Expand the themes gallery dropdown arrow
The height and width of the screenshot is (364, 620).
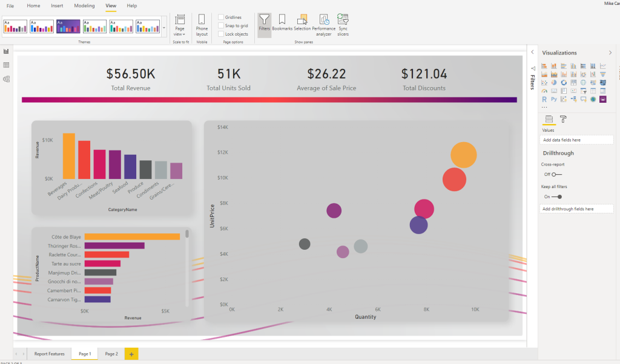click(x=163, y=28)
